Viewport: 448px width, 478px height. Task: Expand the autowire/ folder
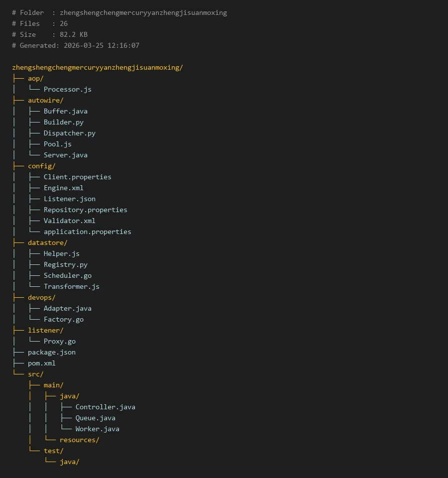(x=45, y=100)
